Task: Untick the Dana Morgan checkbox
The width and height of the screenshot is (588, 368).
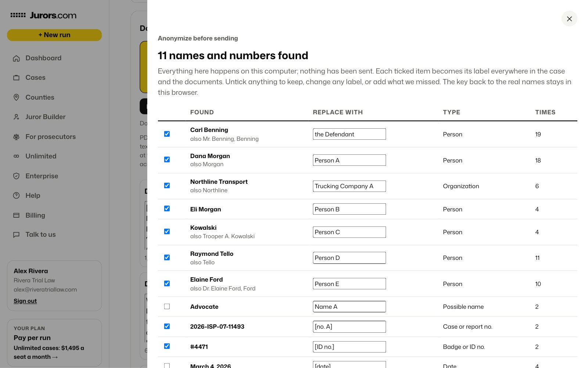Action: click(x=167, y=160)
